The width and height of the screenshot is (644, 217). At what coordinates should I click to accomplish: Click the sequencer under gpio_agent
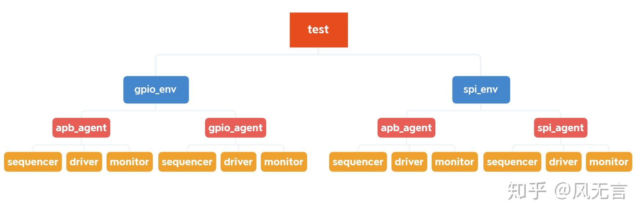coord(187,162)
